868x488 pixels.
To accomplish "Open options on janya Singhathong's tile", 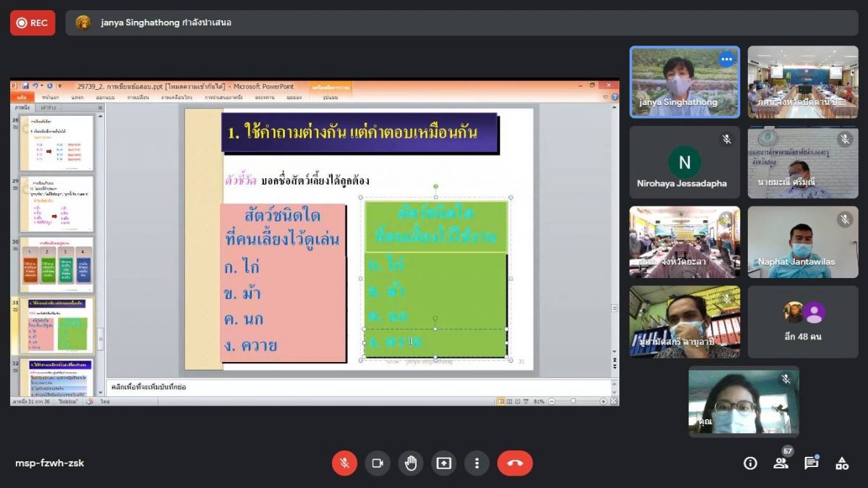I will click(726, 60).
